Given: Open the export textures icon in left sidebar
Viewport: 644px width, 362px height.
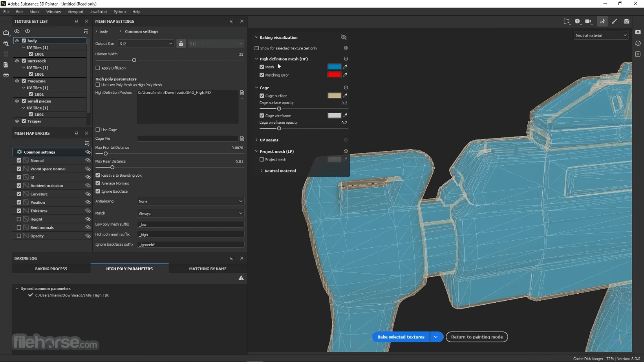Looking at the screenshot, I should 6,33.
